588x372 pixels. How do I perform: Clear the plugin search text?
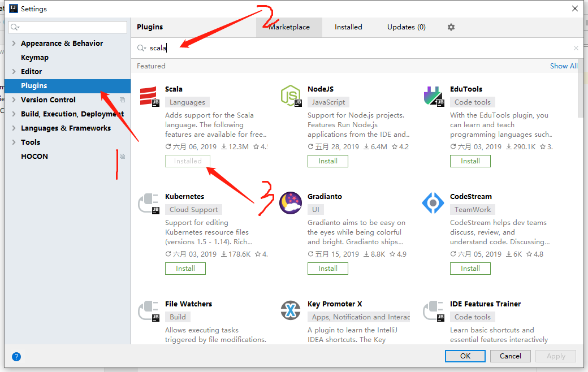pos(576,48)
